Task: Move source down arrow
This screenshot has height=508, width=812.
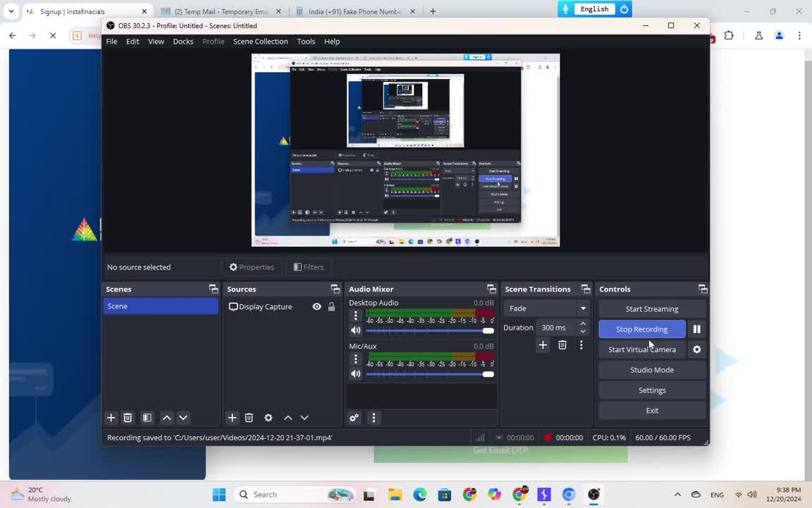Action: 304,418
